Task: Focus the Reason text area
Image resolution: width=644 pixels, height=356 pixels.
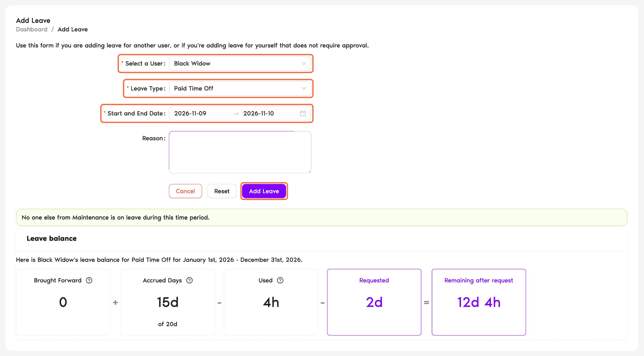Action: pos(240,152)
